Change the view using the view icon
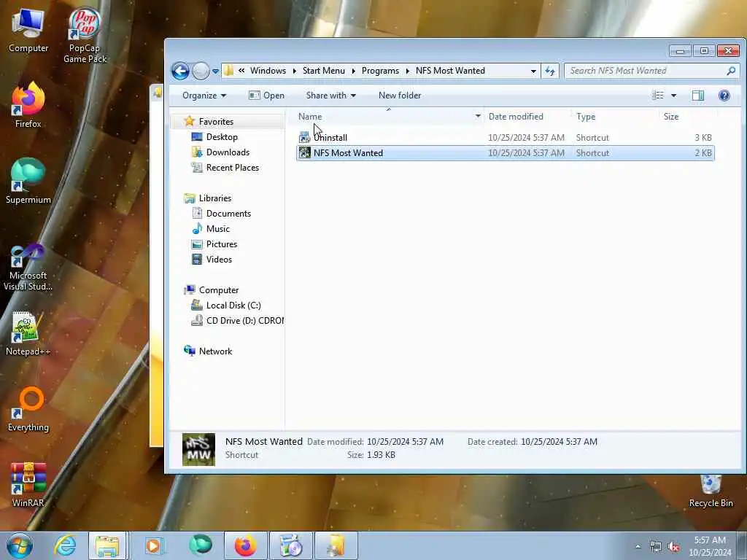 (658, 96)
